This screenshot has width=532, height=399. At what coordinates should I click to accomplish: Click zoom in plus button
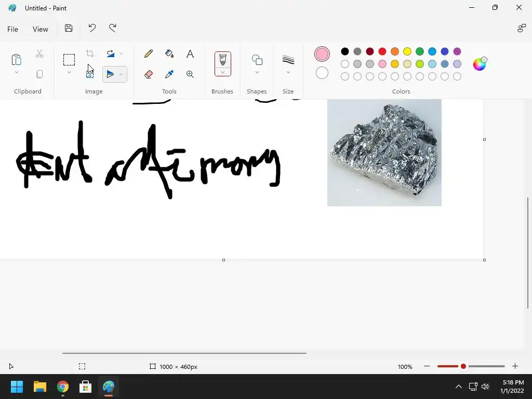(x=515, y=366)
